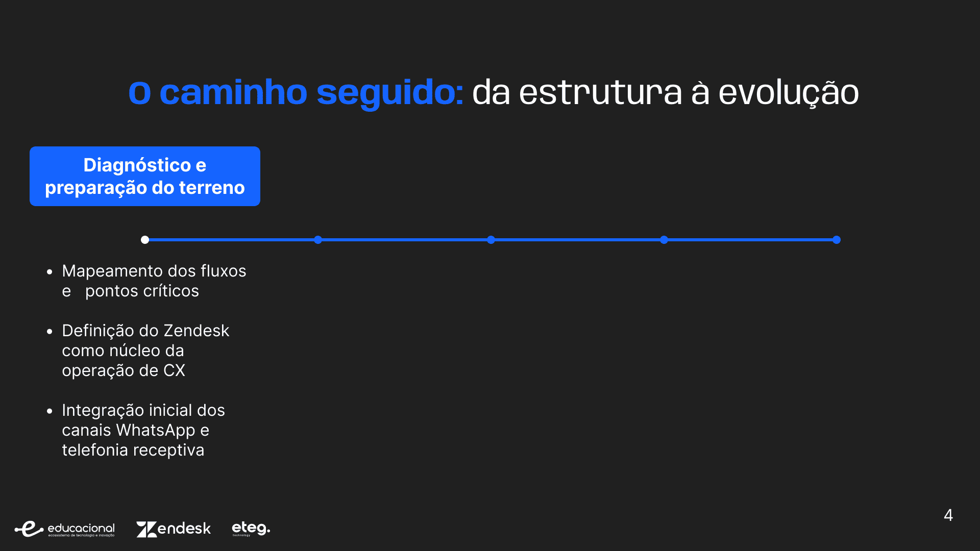
Task: Click the slide number 4
Action: (x=948, y=515)
